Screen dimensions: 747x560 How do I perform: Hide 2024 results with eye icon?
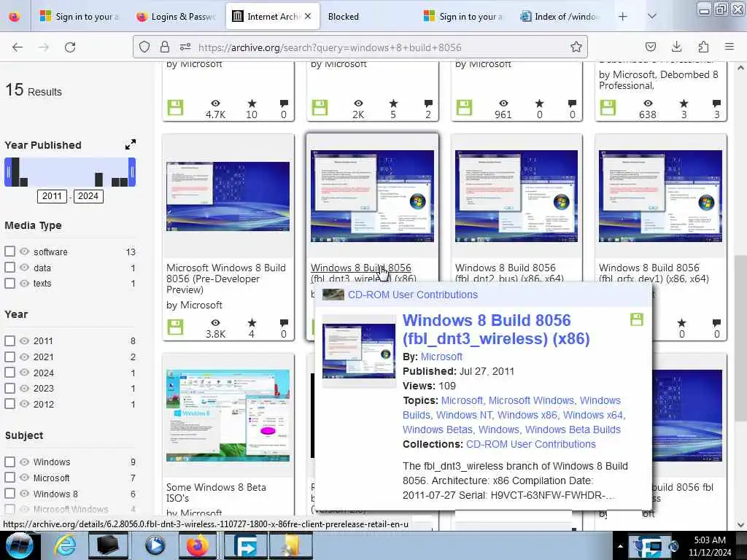pos(24,372)
